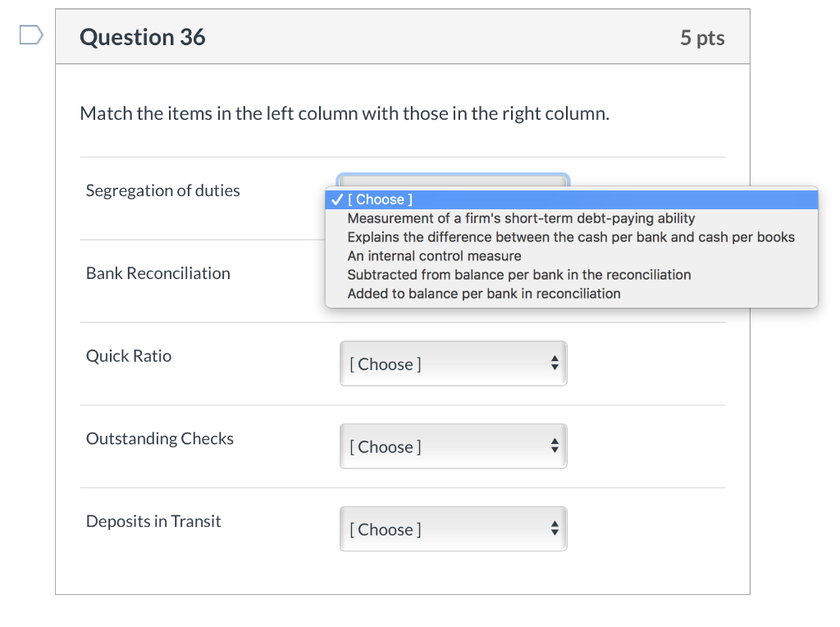The image size is (840, 627).
Task: Click the Segregation of duties label
Action: [x=163, y=190]
